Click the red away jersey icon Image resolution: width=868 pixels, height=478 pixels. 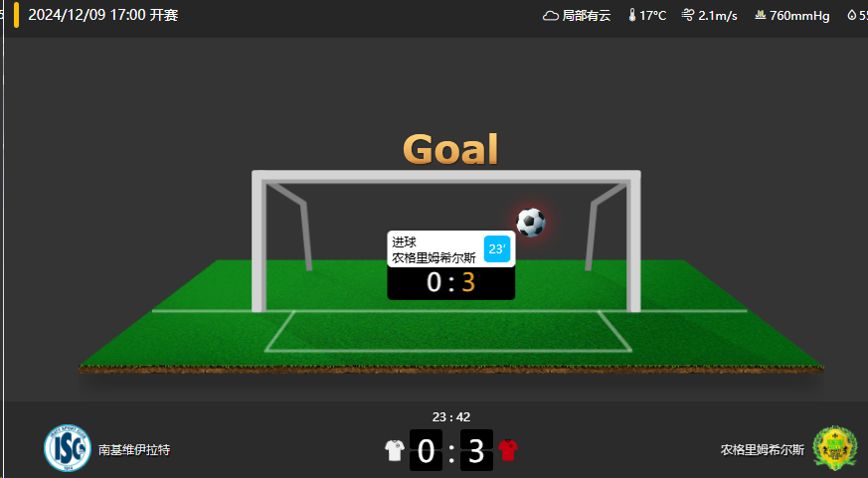(x=508, y=450)
